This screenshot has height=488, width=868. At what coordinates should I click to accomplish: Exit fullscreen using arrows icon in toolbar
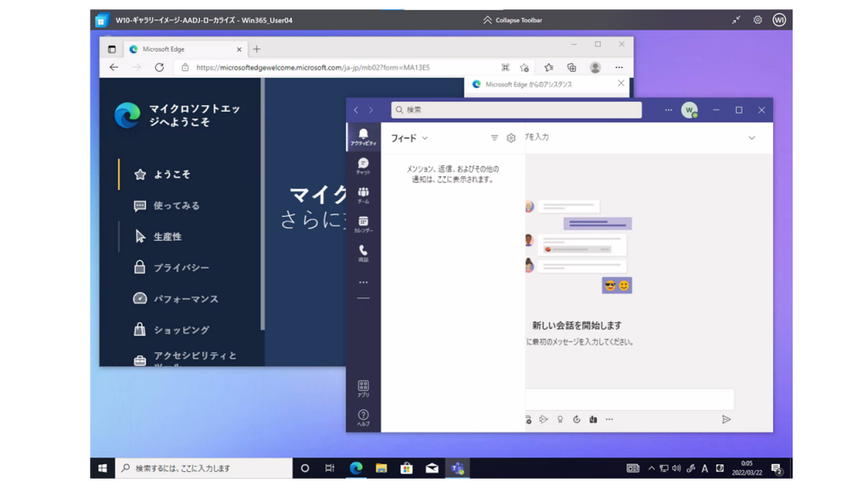[x=736, y=20]
